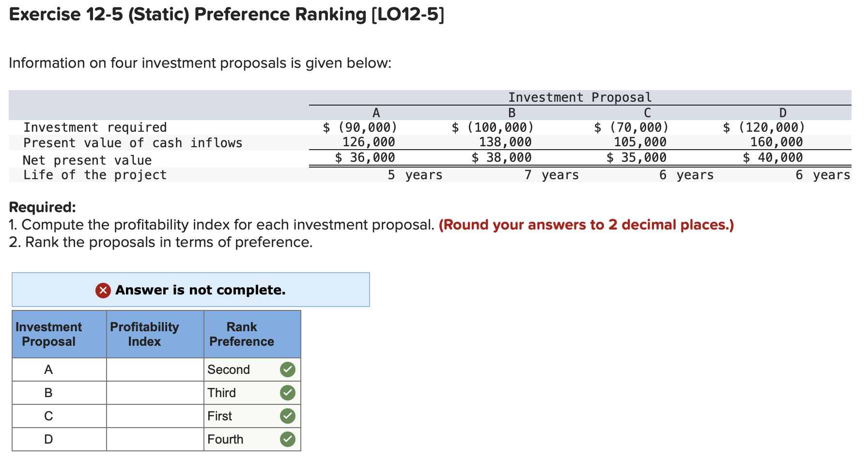The image size is (868, 462).
Task: Click the Rank Preference header cell
Action: pyautogui.click(x=241, y=334)
